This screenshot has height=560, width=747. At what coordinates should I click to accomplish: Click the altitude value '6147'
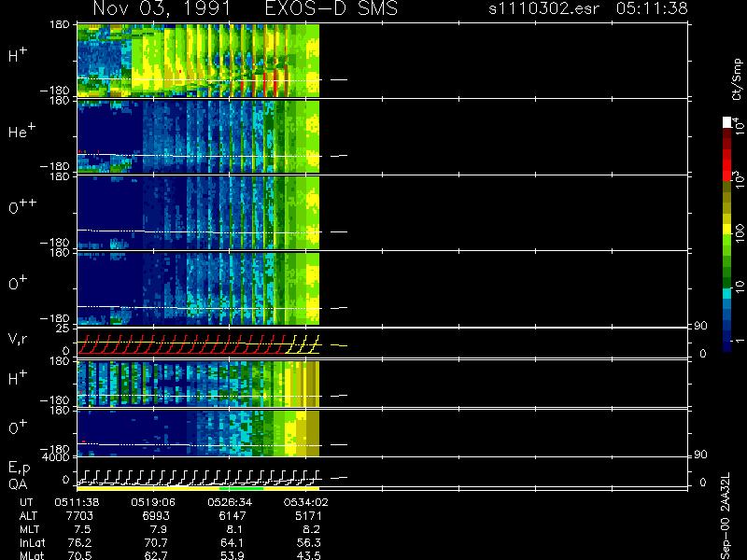tap(233, 516)
